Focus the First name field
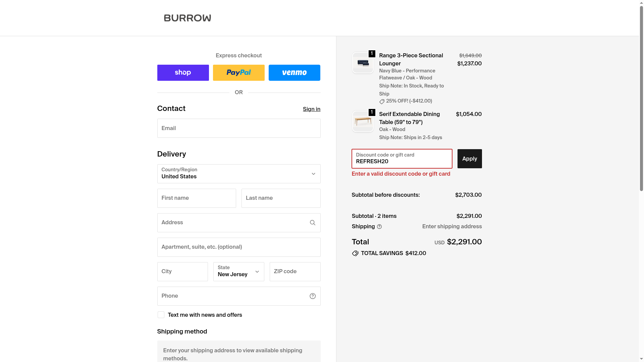 tap(197, 198)
